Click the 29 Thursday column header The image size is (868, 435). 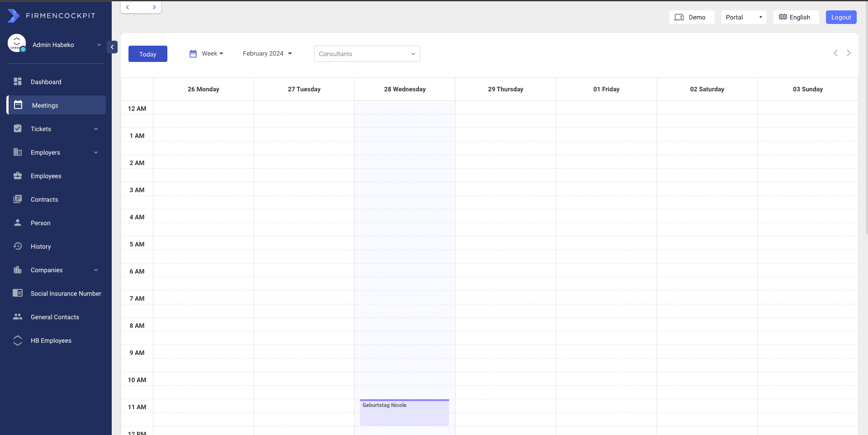tap(506, 89)
